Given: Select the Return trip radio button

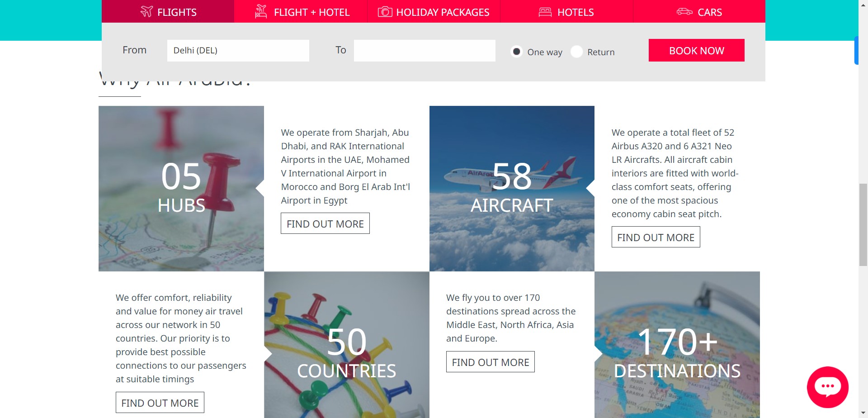Looking at the screenshot, I should click(576, 52).
